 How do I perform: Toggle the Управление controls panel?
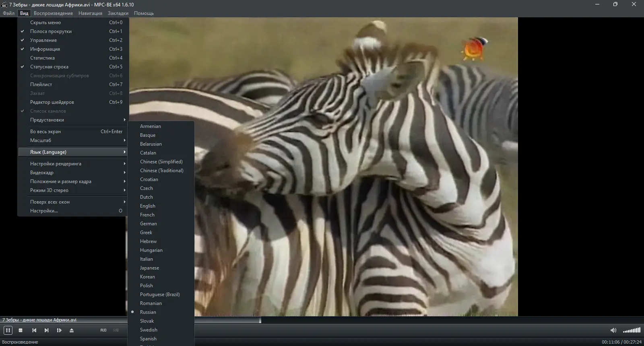[73, 40]
